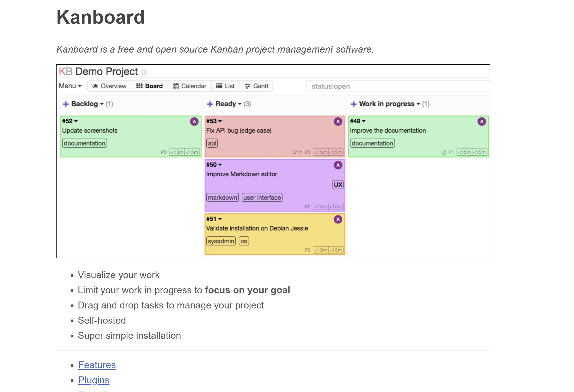The width and height of the screenshot is (574, 392).
Task: Open the Gantt view tab
Action: (x=256, y=86)
